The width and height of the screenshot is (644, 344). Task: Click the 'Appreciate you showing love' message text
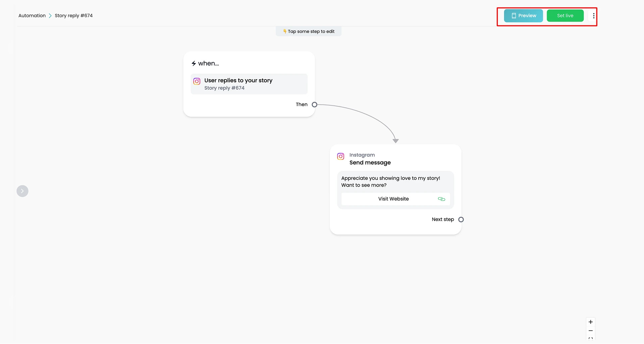coord(390,182)
